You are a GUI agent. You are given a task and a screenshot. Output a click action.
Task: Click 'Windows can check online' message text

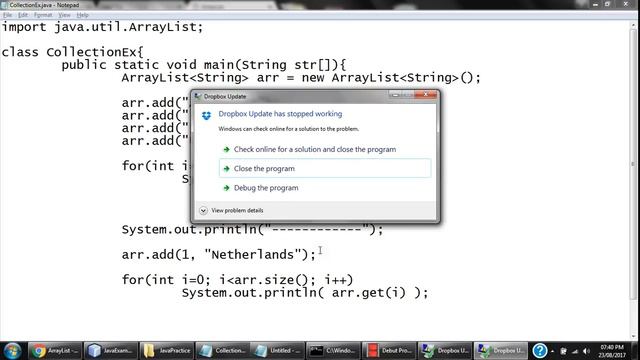[289, 129]
